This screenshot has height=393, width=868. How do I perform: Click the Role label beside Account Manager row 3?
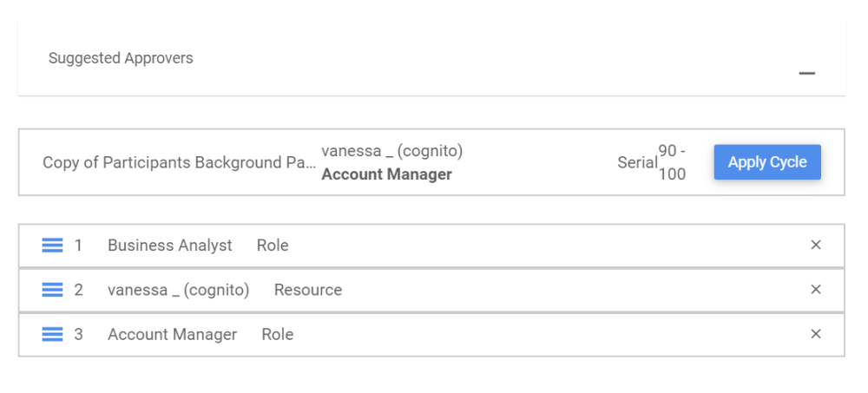click(x=278, y=334)
